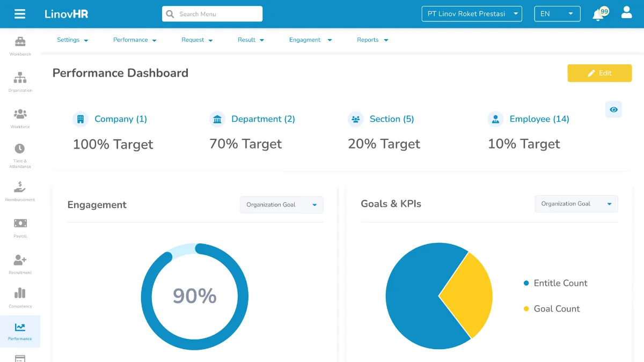Open the Organization Goal dropdown under Engagement
This screenshot has height=362, width=644.
[x=281, y=204]
